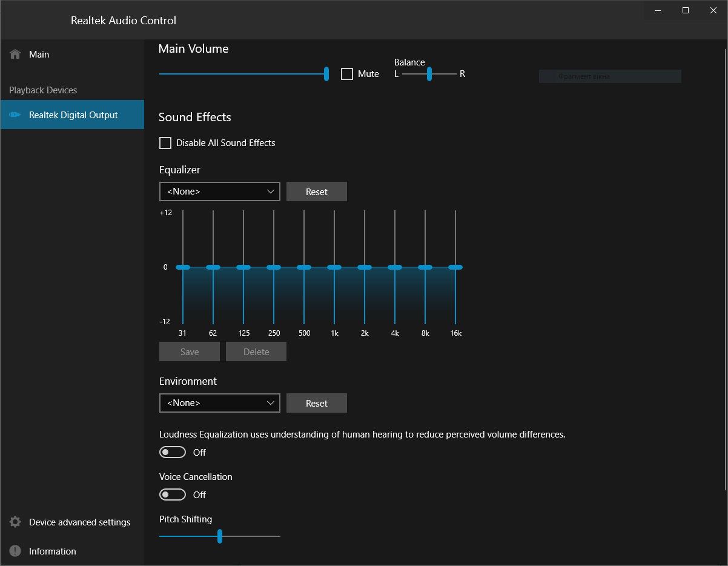Open the Equalizer preset dropdown
The height and width of the screenshot is (566, 728).
[x=220, y=191]
